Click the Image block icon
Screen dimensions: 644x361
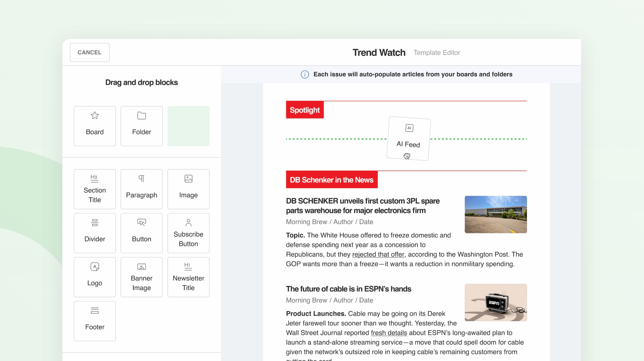(x=188, y=178)
